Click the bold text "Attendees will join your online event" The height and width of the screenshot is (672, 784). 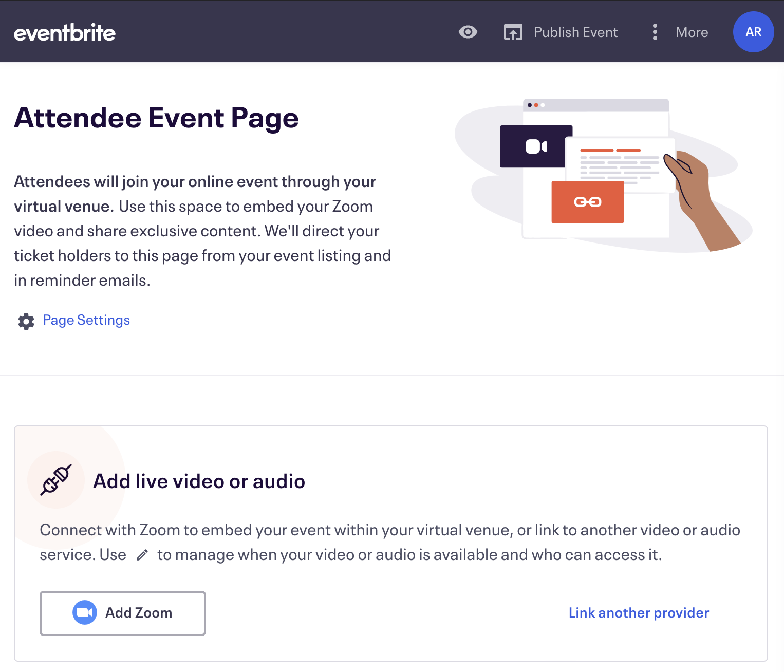145,181
